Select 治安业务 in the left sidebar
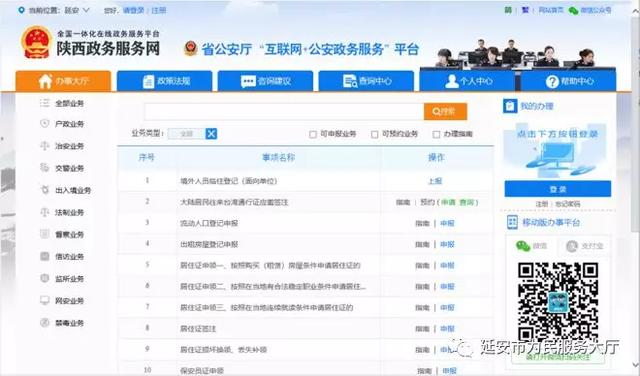The image size is (640, 376). coord(69,146)
